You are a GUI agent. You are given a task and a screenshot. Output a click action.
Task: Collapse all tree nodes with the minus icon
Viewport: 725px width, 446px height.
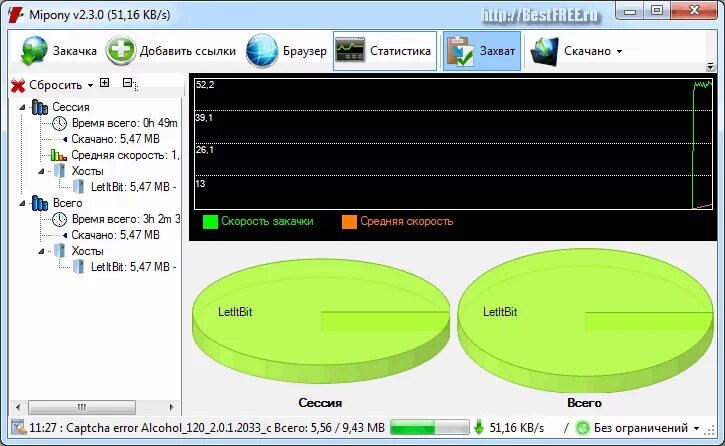click(128, 83)
